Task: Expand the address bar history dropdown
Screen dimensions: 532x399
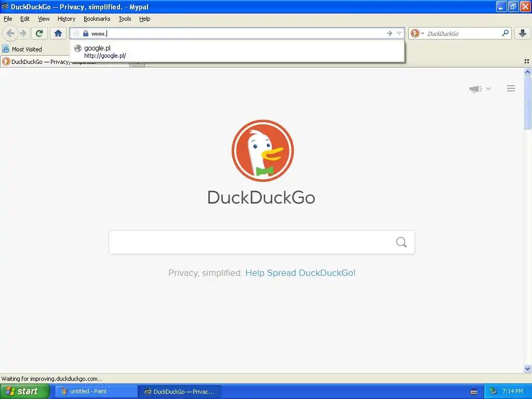Action: 400,33
